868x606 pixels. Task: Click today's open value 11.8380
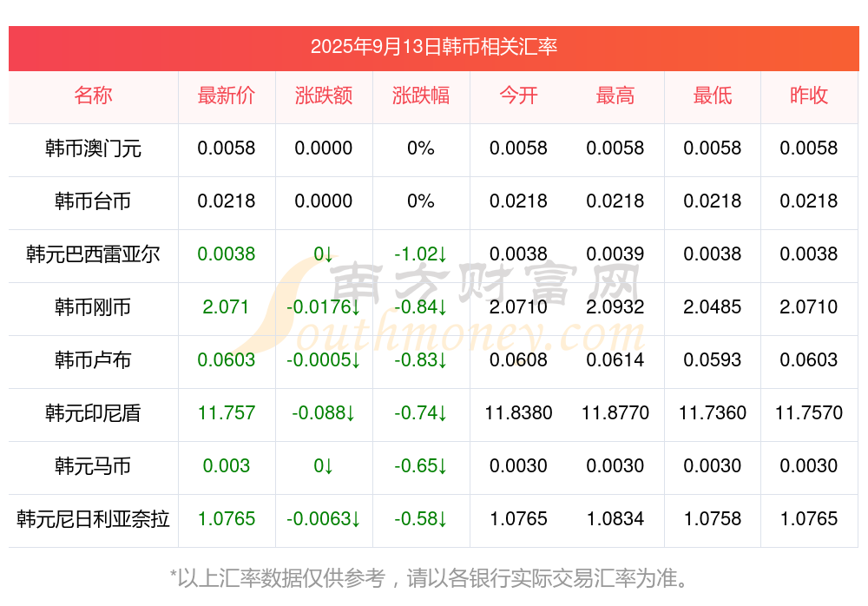518,412
